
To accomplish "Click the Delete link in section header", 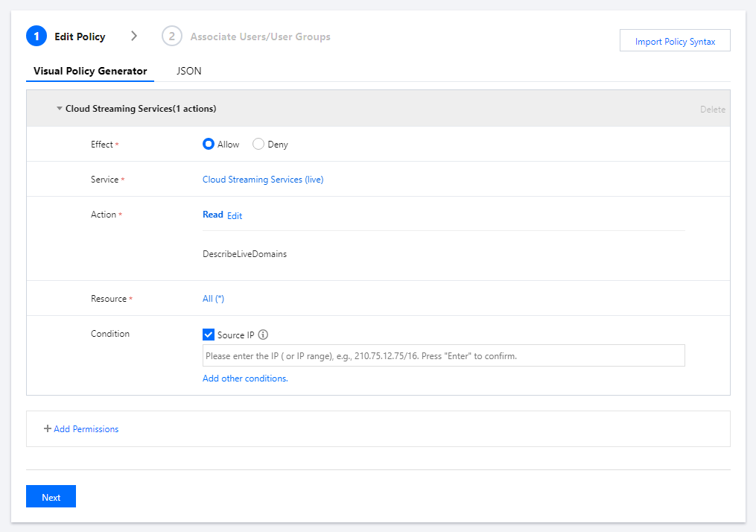I will pyautogui.click(x=712, y=110).
